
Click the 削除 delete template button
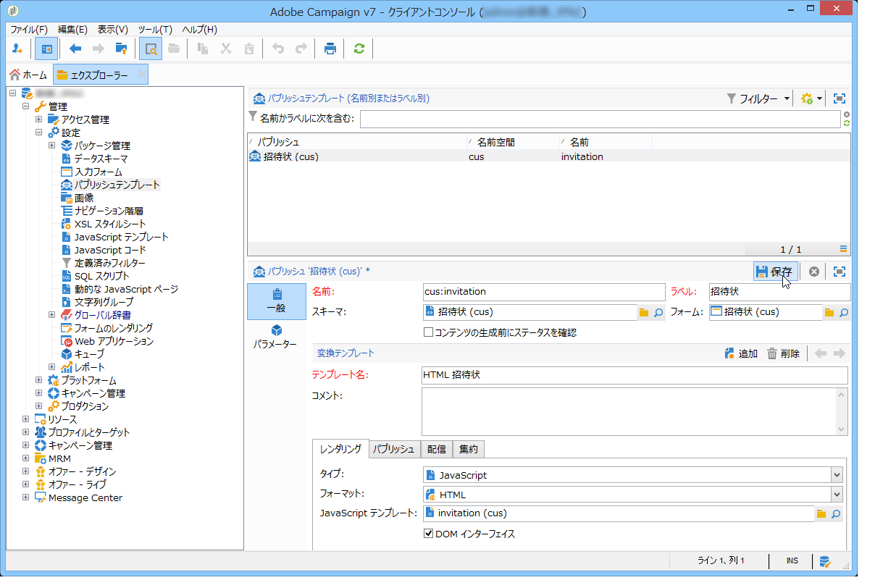(783, 353)
